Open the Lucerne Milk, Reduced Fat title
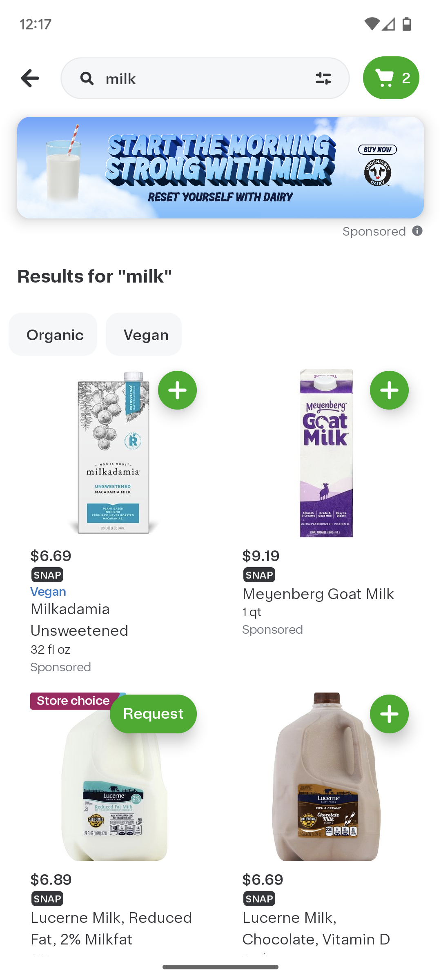The height and width of the screenshot is (980, 441). pos(111,928)
